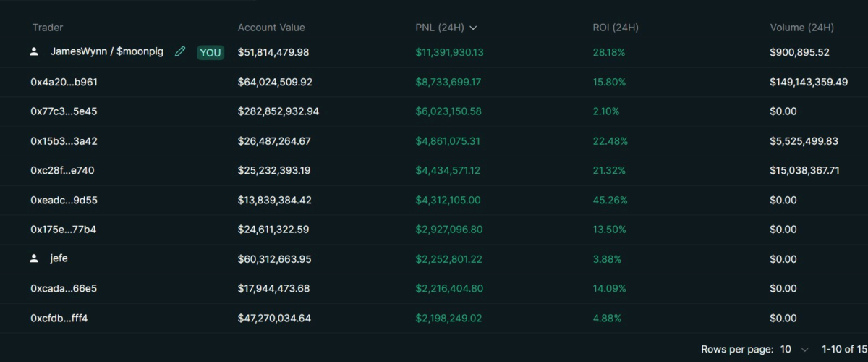Open the Rows per page dropdown
Screen dimensions: 868x362
[x=793, y=350]
